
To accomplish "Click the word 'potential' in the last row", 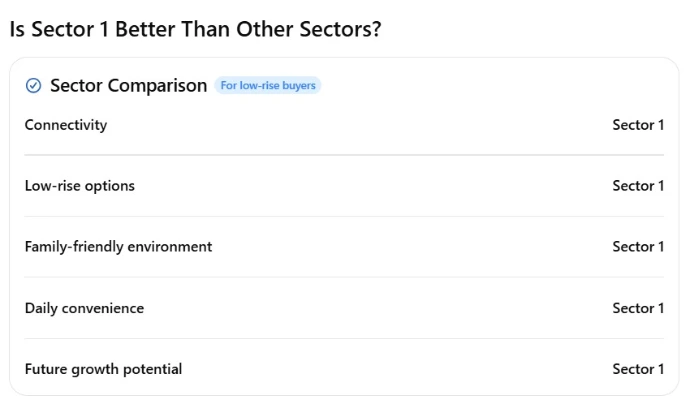I will pyautogui.click(x=152, y=369).
